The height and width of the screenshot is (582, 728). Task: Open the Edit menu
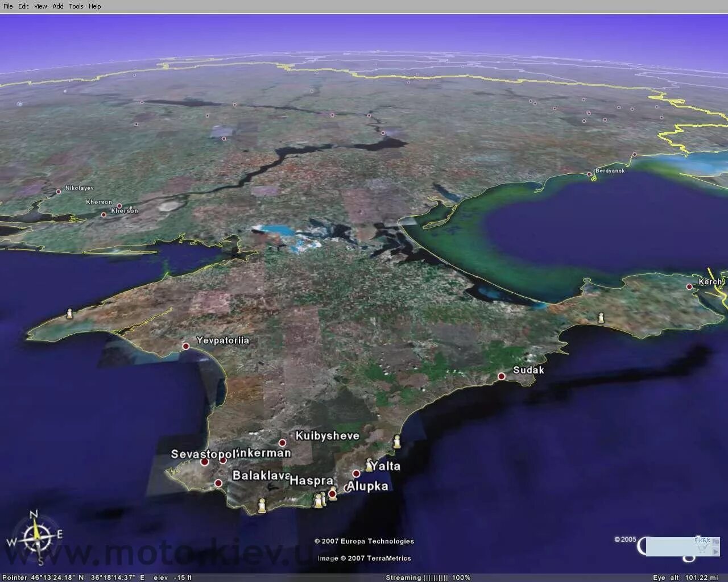[23, 6]
